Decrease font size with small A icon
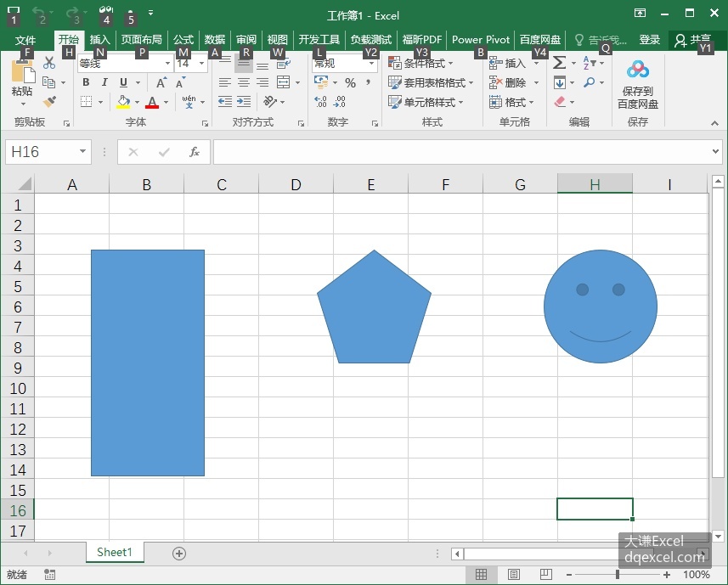Screen dimensions: 728x585 [180, 82]
